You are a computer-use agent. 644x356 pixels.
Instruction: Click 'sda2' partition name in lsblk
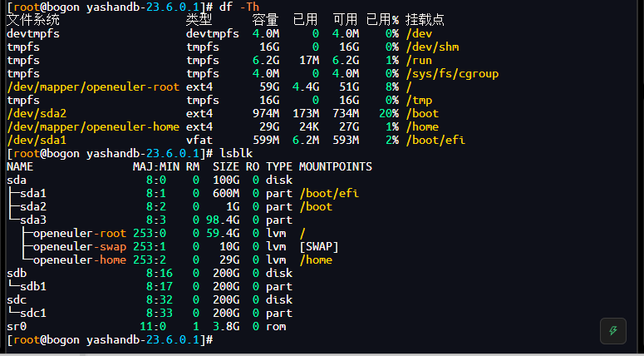click(x=33, y=206)
